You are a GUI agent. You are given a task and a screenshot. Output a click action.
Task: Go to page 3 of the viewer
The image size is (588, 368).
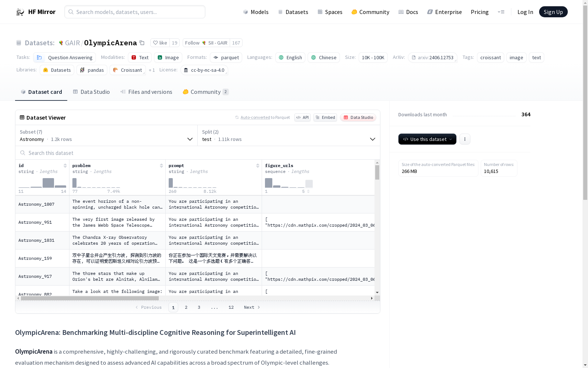pos(199,307)
